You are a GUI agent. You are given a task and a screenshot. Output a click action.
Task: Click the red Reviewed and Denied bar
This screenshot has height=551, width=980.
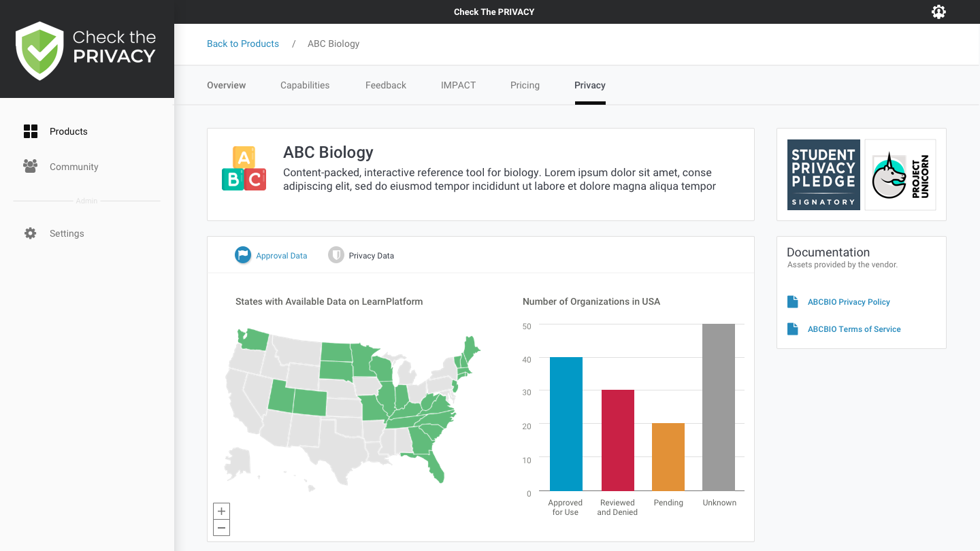point(617,439)
